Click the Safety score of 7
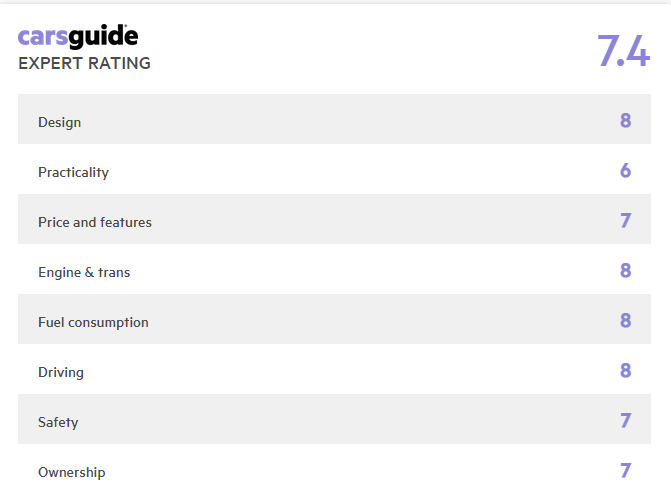 (626, 421)
